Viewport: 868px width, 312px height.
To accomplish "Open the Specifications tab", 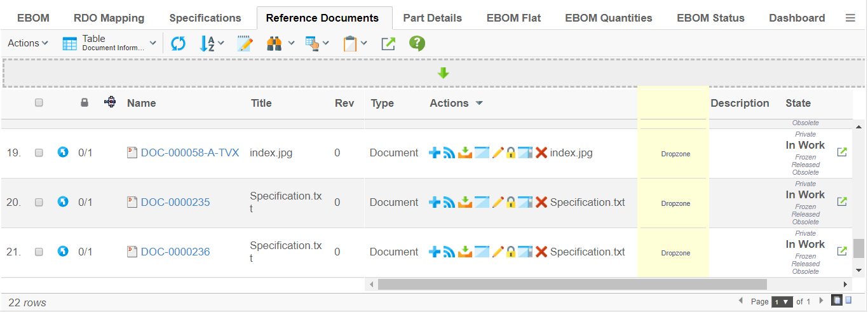I will point(205,18).
